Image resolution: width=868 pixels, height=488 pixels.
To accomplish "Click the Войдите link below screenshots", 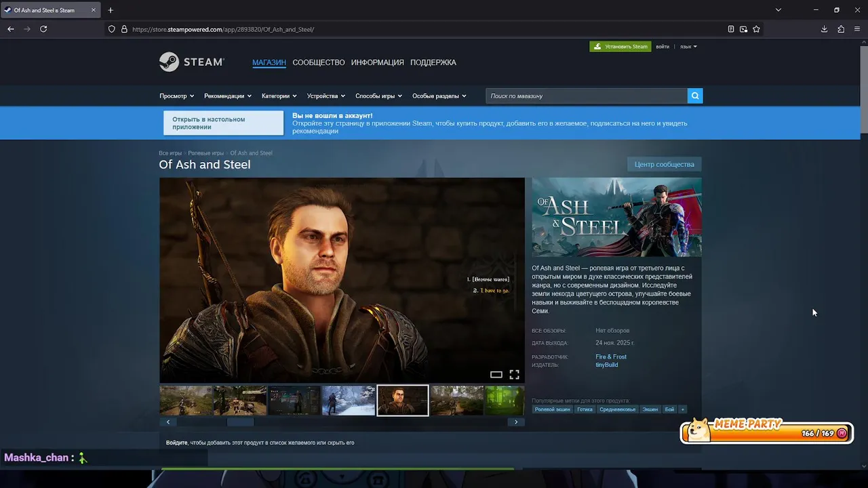I will click(x=177, y=443).
